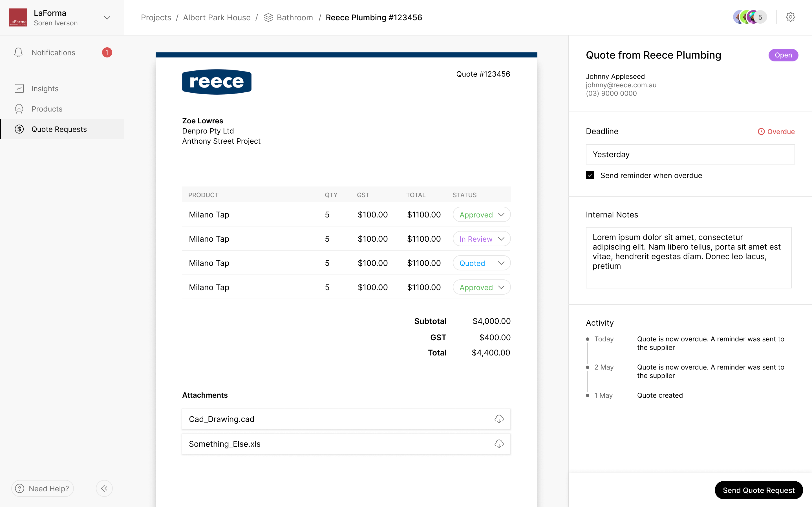Viewport: 812px width, 507px height.
Task: Open Albert Park House breadcrumb link
Action: point(217,17)
